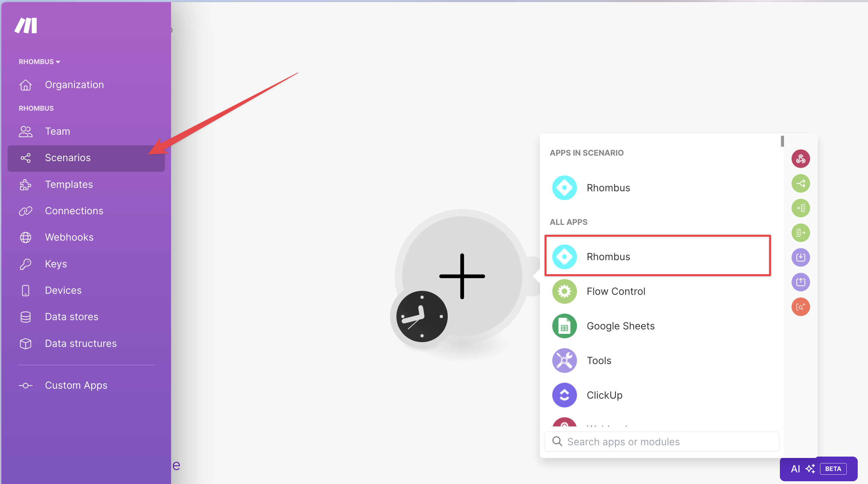Click the purple download-box shortcut icon

[x=800, y=257]
